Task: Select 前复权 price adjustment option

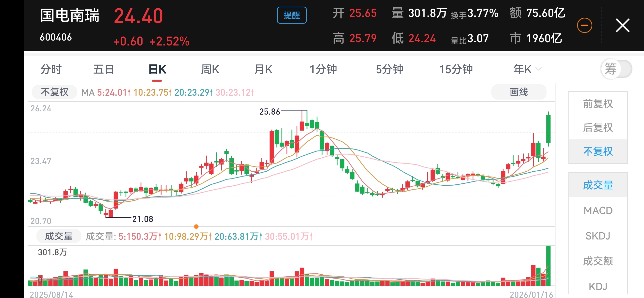Action: 598,104
